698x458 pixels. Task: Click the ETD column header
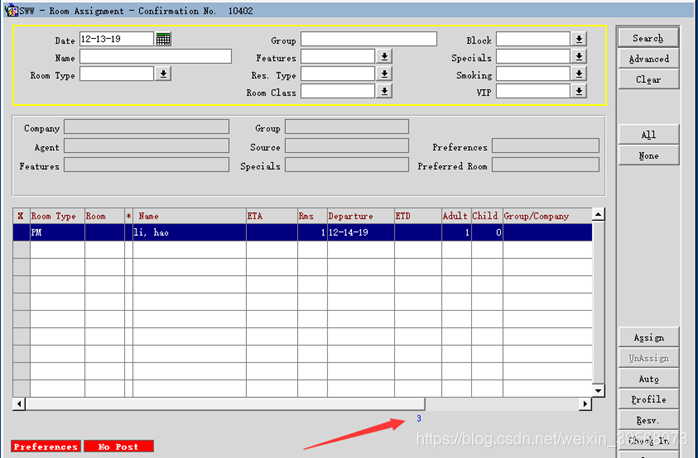[418, 216]
